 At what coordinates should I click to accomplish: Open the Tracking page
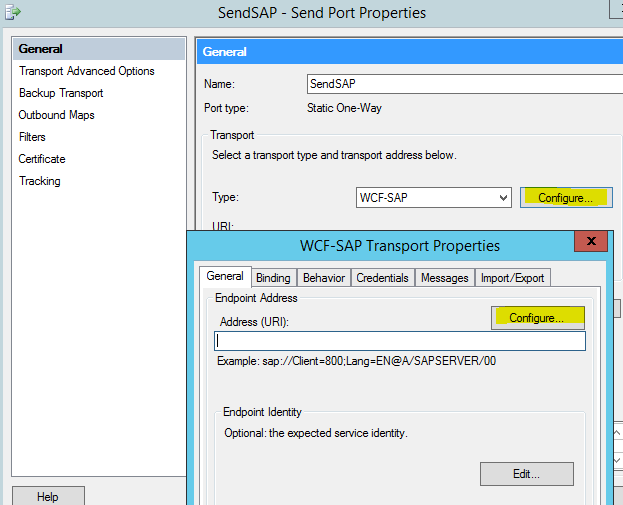pyautogui.click(x=40, y=181)
